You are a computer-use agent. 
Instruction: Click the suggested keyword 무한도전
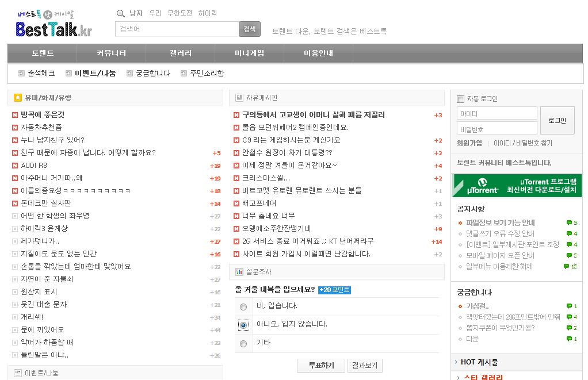pos(180,13)
